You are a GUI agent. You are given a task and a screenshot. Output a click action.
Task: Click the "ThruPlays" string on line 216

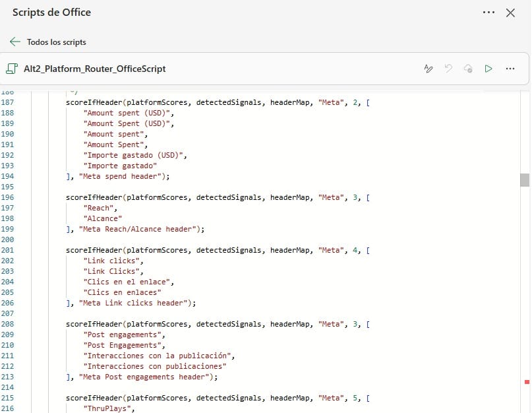click(109, 408)
